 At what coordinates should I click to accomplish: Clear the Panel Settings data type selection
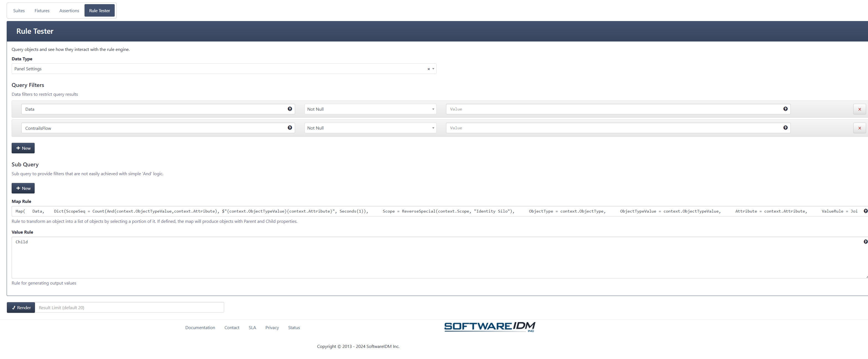(429, 69)
